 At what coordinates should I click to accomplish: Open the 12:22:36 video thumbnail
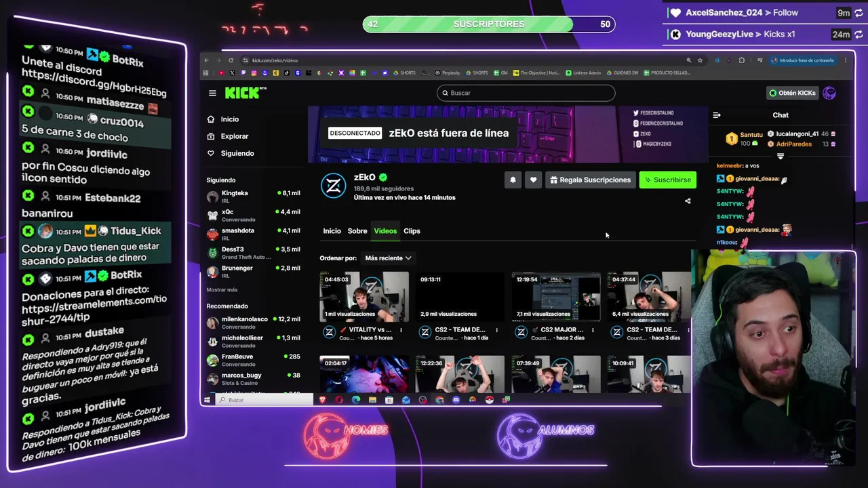(x=460, y=374)
